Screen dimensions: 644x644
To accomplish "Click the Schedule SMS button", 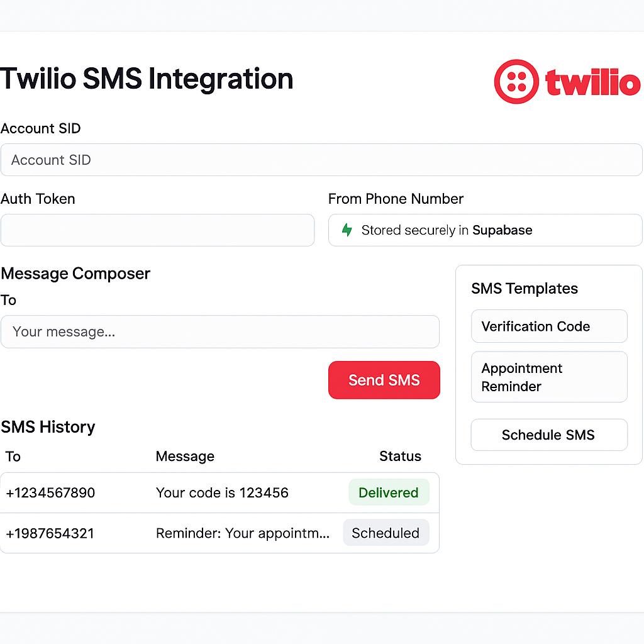I will 549,435.
